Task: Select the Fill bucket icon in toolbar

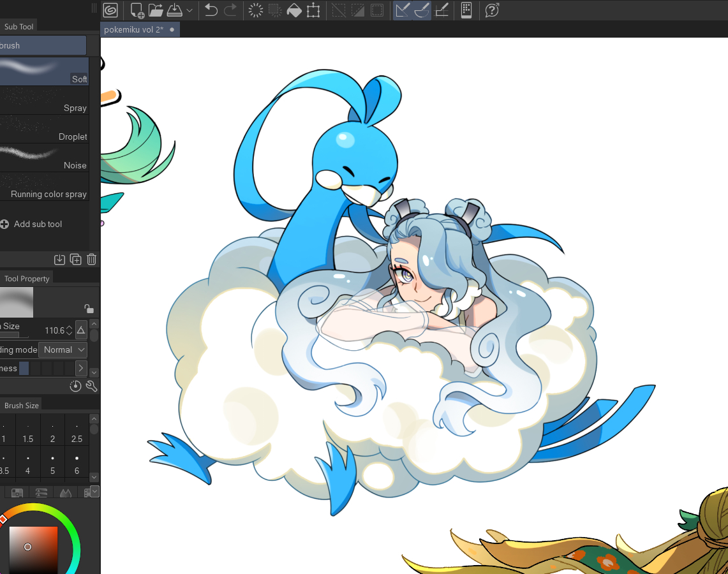Action: coord(294,10)
